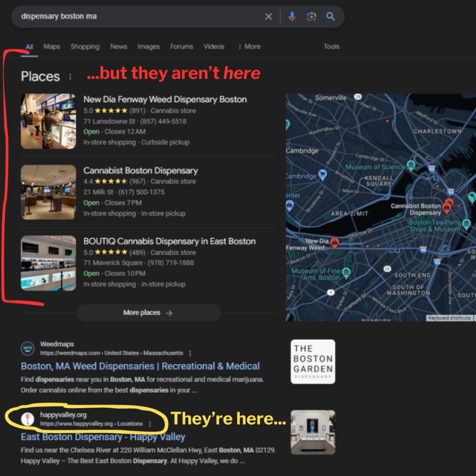Viewport: 476px width, 476px height.
Task: Switch to the Shopping tab
Action: pos(85,46)
